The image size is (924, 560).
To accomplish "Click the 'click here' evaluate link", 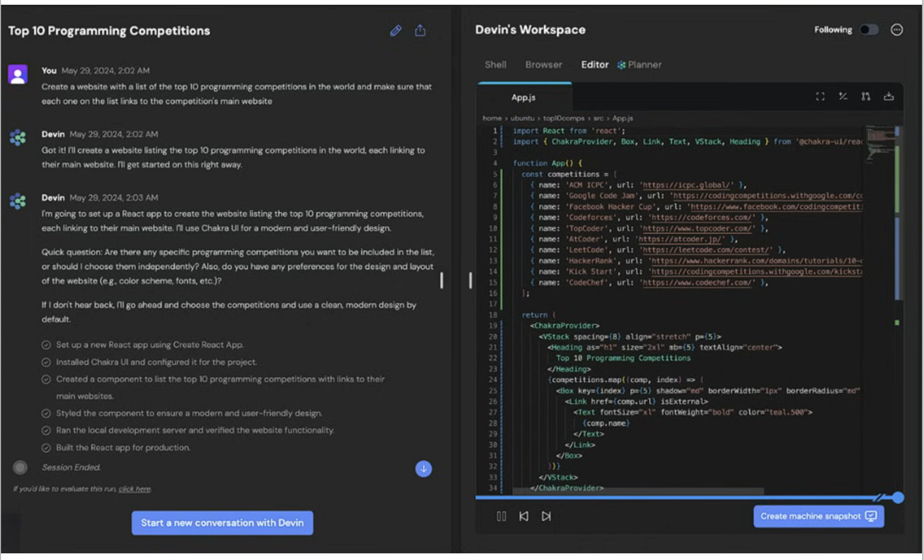I will click(135, 489).
